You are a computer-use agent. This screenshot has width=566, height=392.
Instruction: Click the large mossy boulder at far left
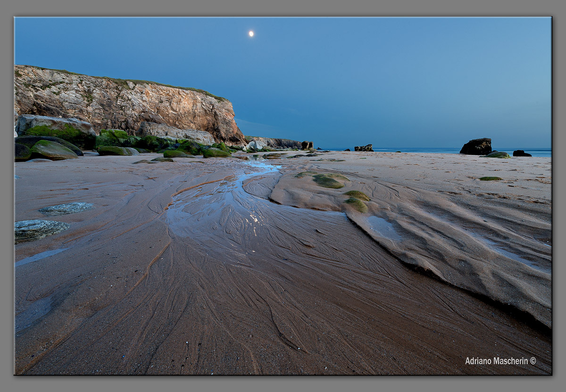point(56,128)
